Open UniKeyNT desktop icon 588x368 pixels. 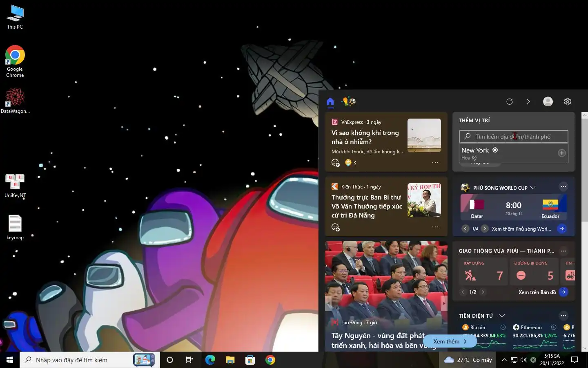point(15,186)
